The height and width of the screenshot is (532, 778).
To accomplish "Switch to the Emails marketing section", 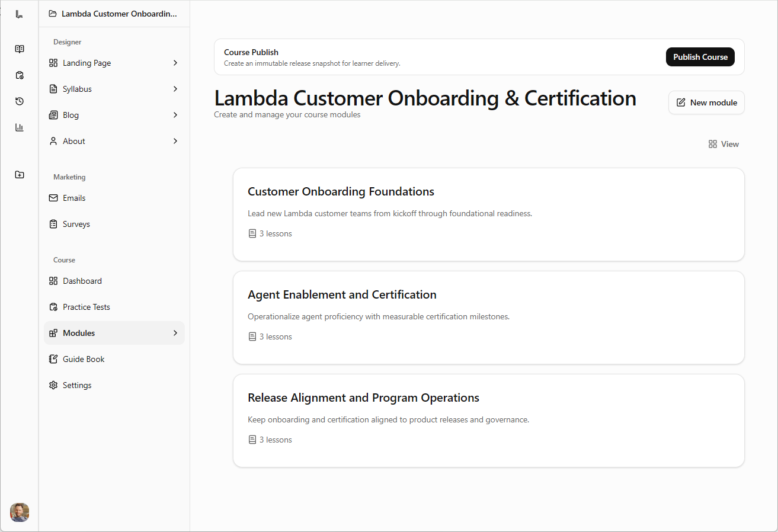I will point(73,197).
